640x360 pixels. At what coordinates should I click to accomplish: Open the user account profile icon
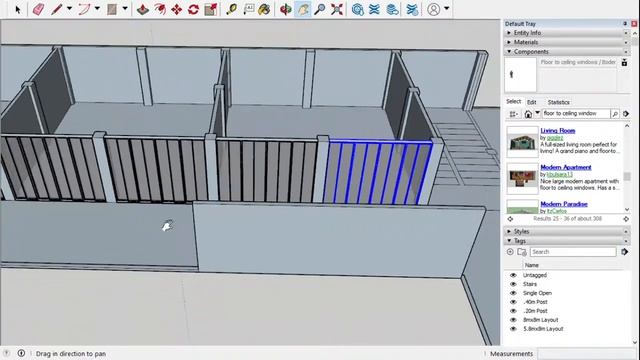(433, 9)
